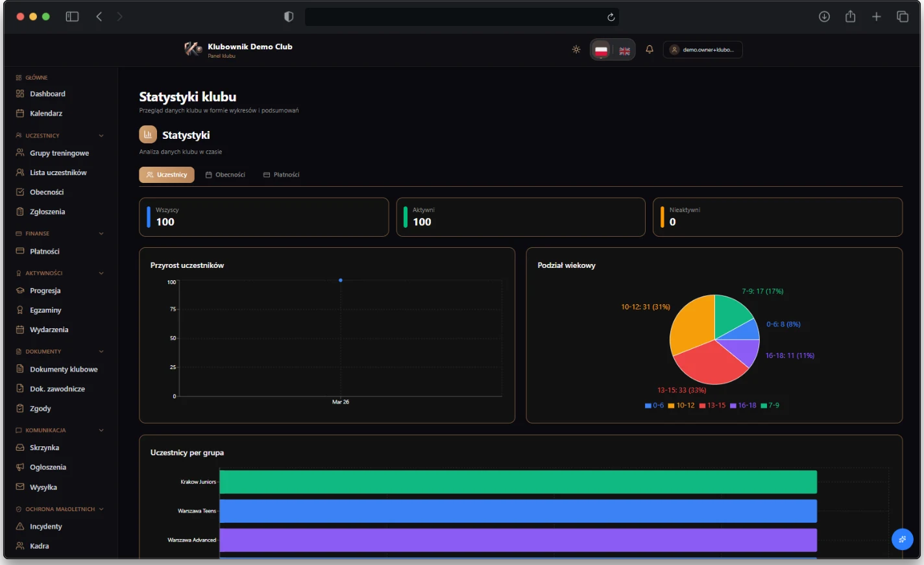
Task: Click the Progresja icon in the sidebar
Action: [19, 290]
